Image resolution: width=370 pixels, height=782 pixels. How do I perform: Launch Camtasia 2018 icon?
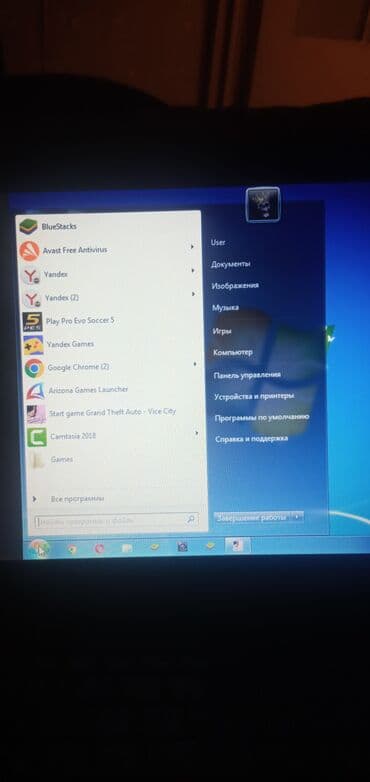(37, 437)
